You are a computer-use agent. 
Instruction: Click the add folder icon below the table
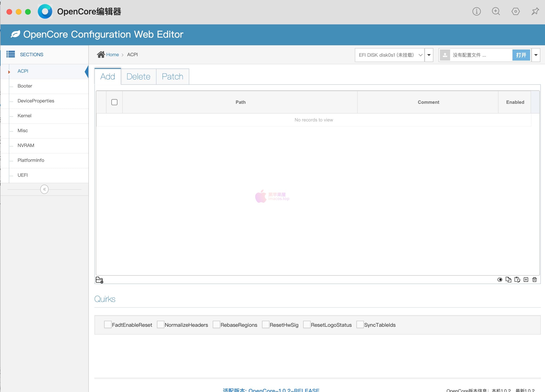click(x=100, y=280)
